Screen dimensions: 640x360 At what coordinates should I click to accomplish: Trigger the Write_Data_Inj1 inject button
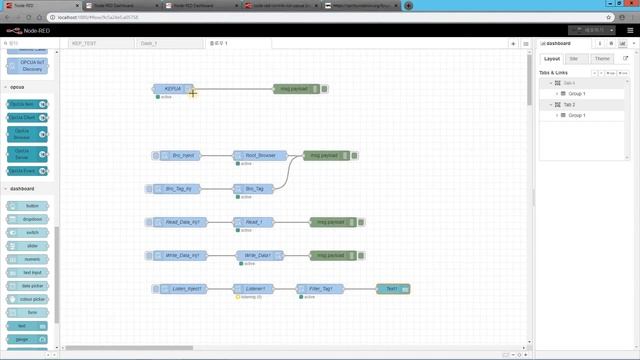tap(149, 256)
